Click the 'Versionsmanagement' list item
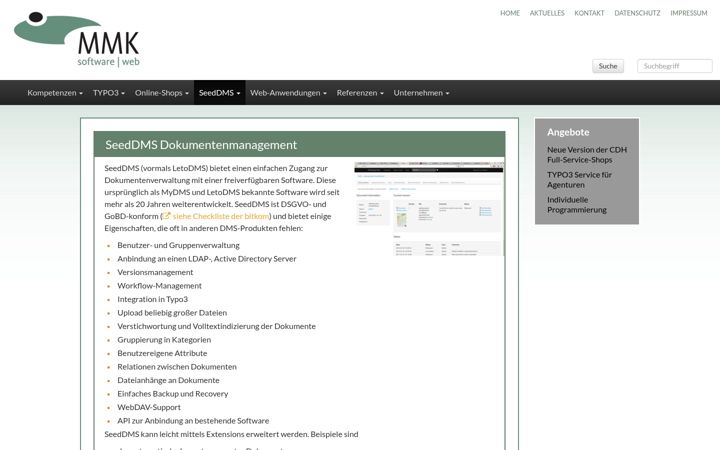Screen dimensions: 720x450 (155, 272)
